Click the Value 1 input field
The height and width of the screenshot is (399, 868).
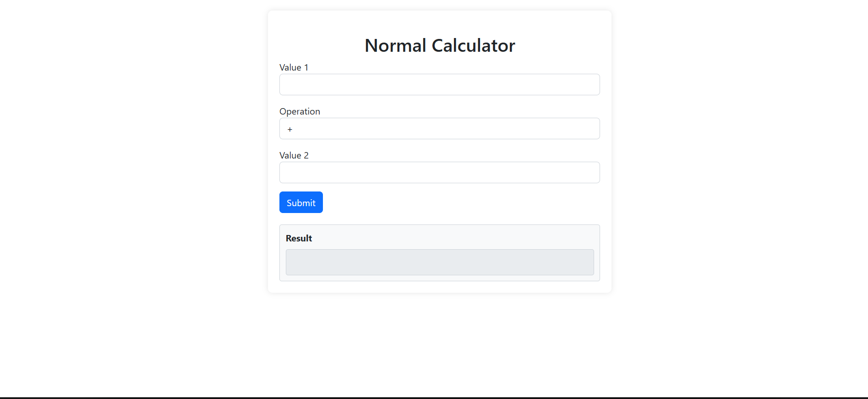tap(439, 85)
